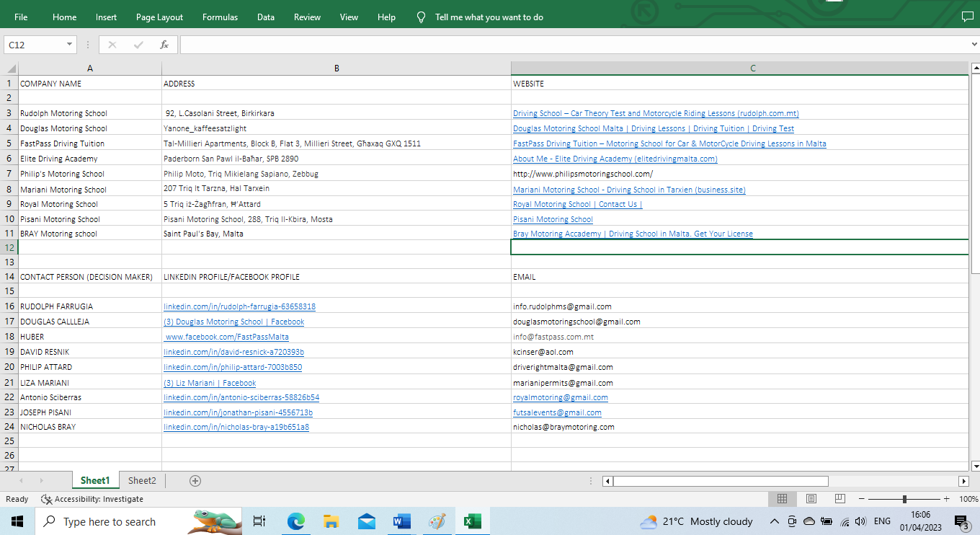
Task: Select Page Break Preview view icon
Action: 839,499
